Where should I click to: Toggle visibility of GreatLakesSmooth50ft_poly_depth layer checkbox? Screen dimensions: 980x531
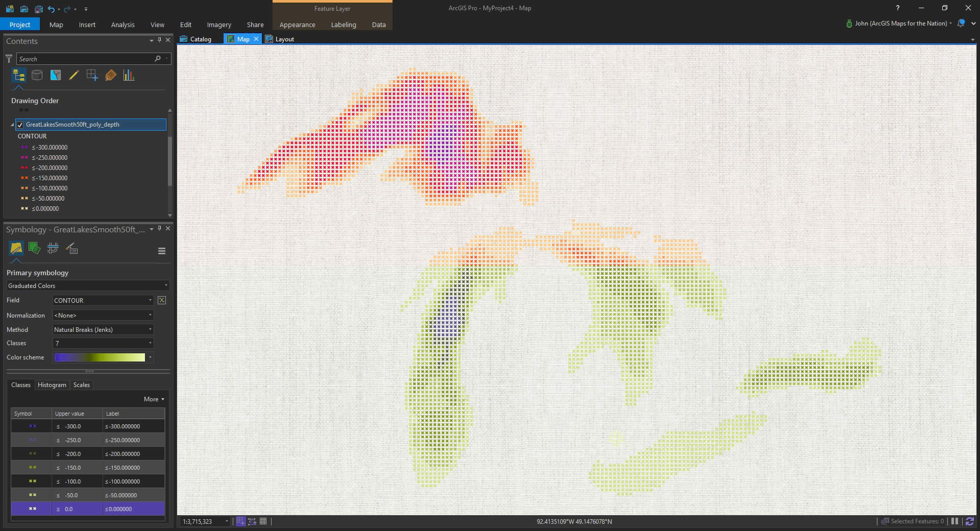coord(20,125)
